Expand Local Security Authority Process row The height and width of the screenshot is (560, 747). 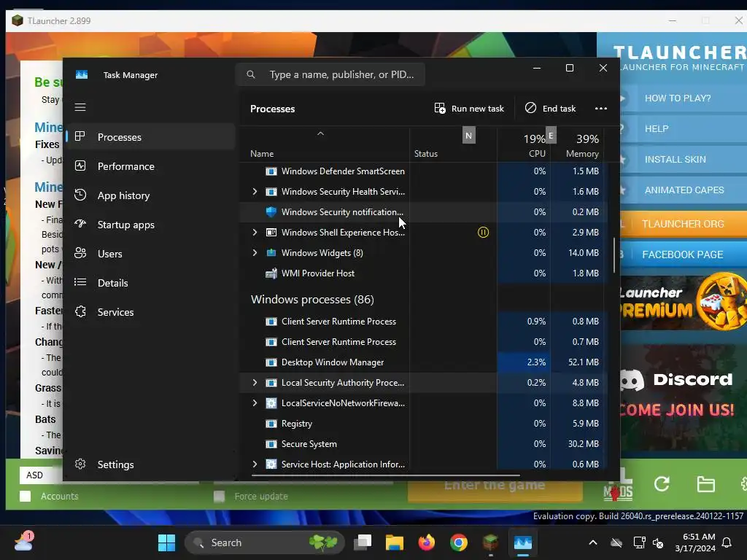[255, 382]
